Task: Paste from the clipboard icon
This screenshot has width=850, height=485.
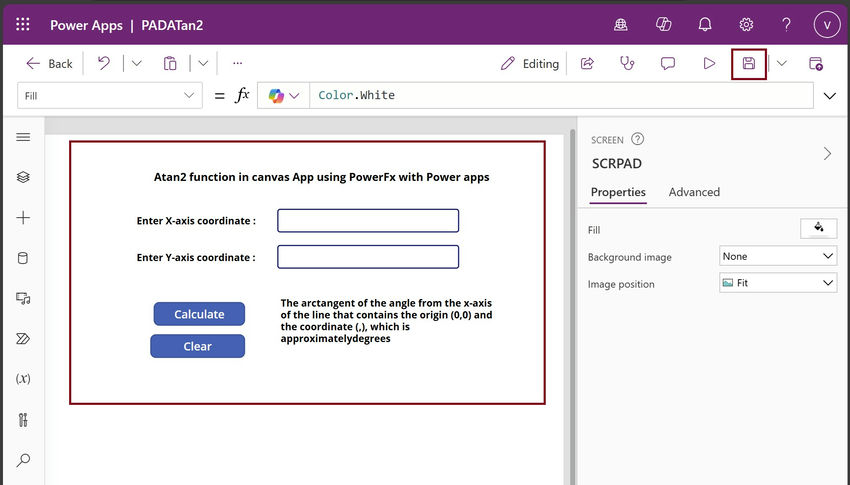Action: coord(170,63)
